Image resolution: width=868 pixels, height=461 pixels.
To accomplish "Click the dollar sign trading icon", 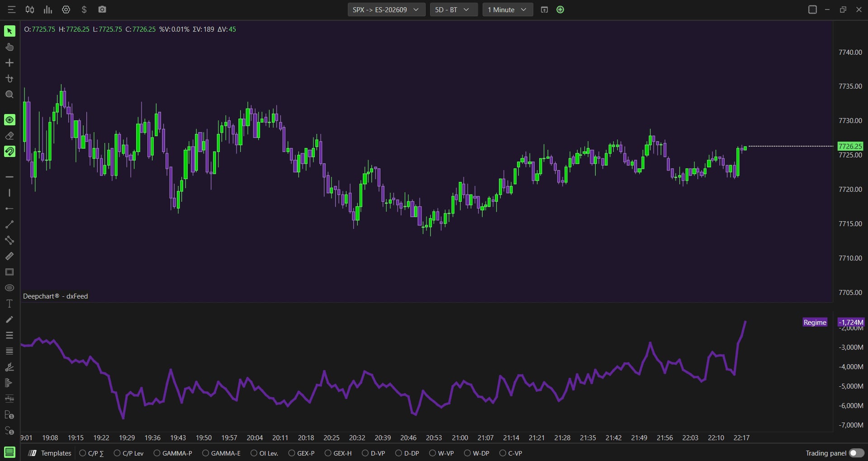I will point(84,10).
